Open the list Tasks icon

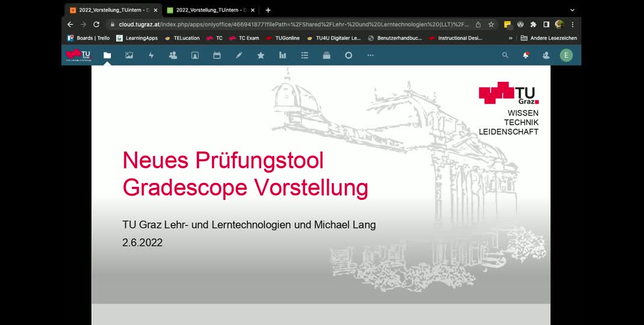click(x=305, y=55)
